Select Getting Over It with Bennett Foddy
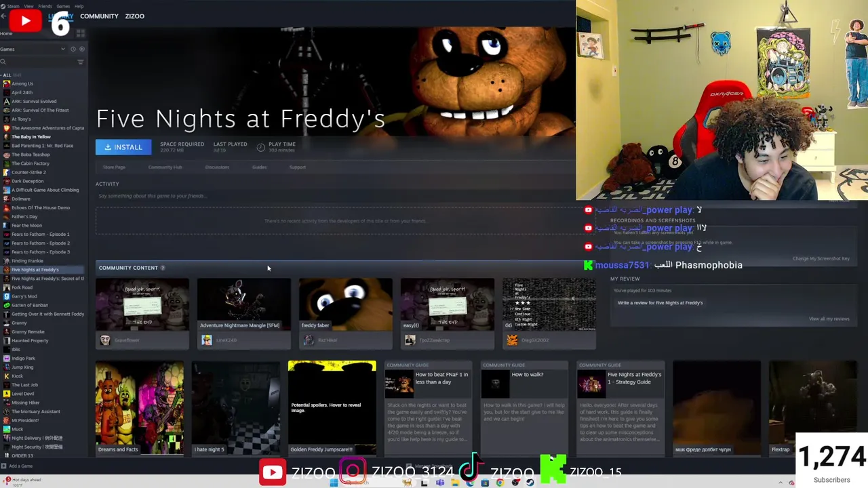Viewport: 868px width, 488px height. (47, 314)
